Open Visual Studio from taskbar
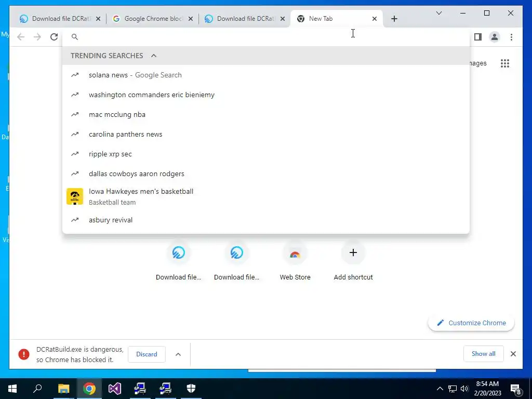The height and width of the screenshot is (399, 532). [115, 389]
